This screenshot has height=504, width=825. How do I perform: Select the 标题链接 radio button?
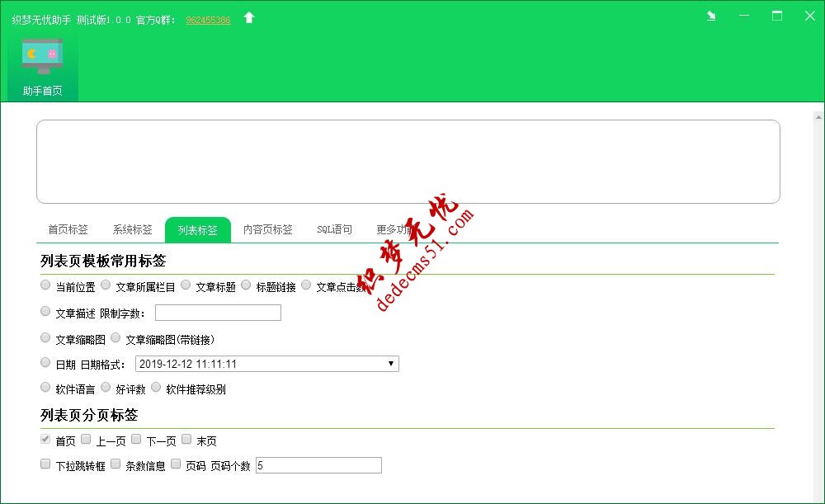coord(245,285)
